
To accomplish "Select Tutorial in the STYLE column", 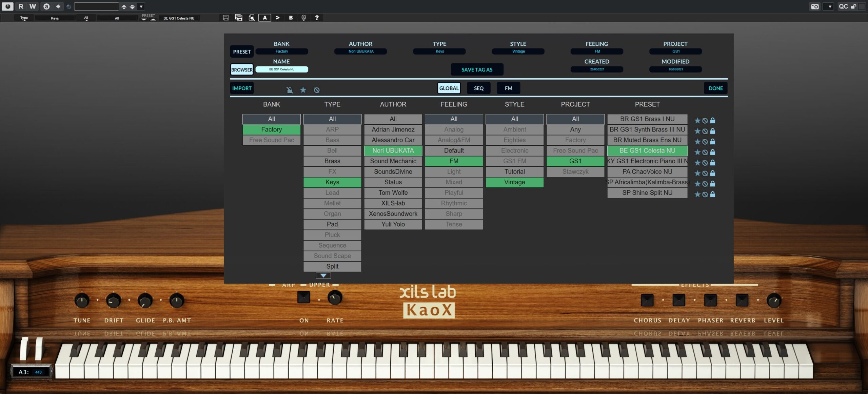I will [515, 172].
